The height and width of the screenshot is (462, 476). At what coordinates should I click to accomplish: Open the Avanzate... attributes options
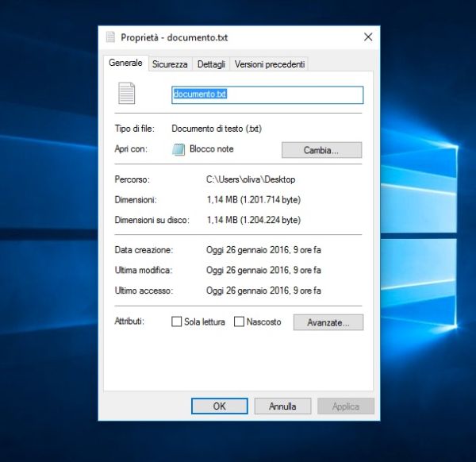tap(328, 322)
